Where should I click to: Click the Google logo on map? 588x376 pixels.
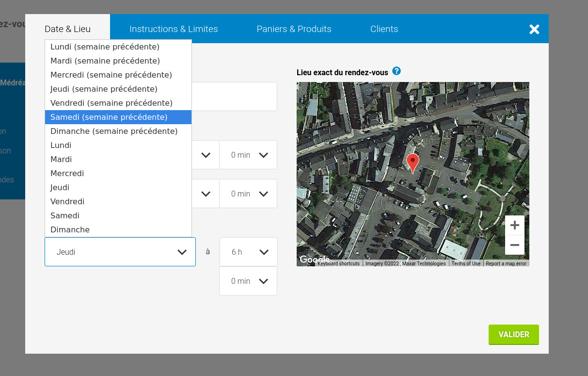click(x=313, y=260)
